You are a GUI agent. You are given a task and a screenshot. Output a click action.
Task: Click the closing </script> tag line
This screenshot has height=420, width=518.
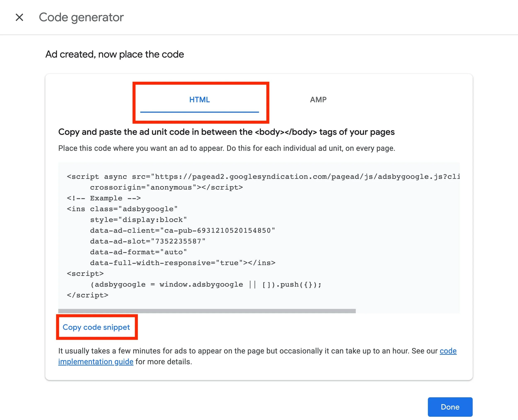87,295
